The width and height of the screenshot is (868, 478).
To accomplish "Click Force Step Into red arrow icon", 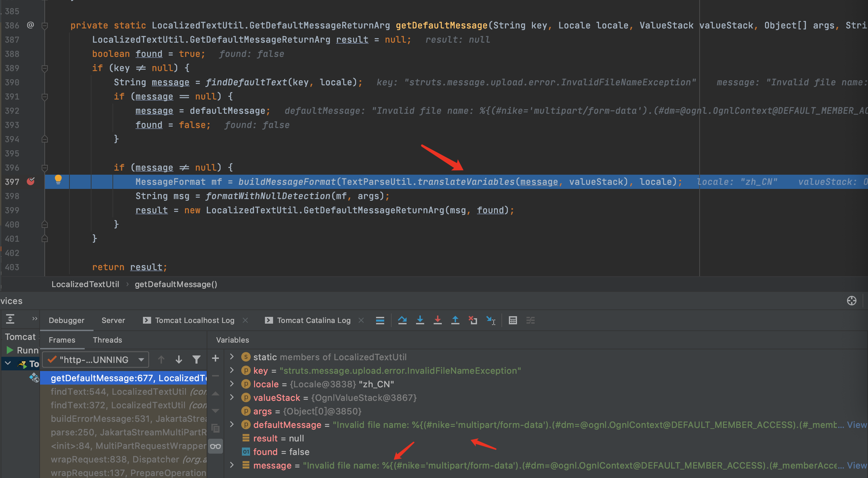I will pos(438,320).
